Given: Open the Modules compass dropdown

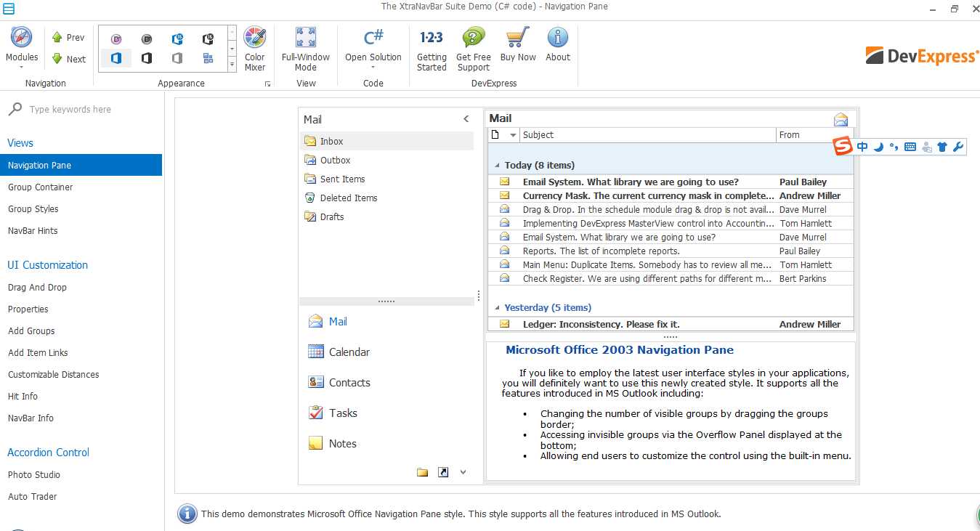Looking at the screenshot, I should coord(22,47).
